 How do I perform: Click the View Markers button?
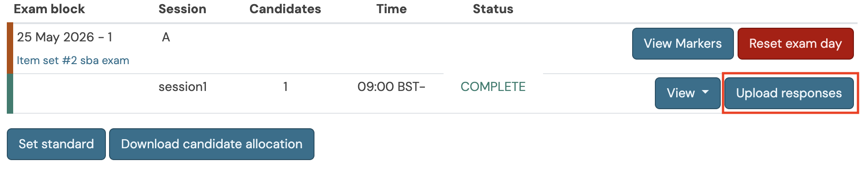pyautogui.click(x=683, y=44)
